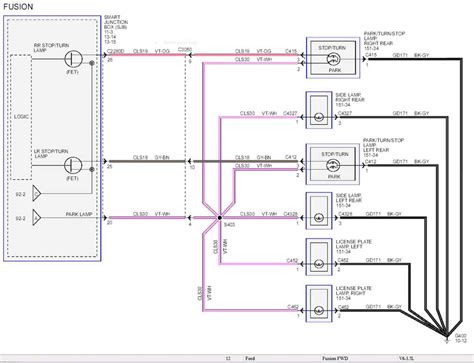Click the FUSION title text

18,7
